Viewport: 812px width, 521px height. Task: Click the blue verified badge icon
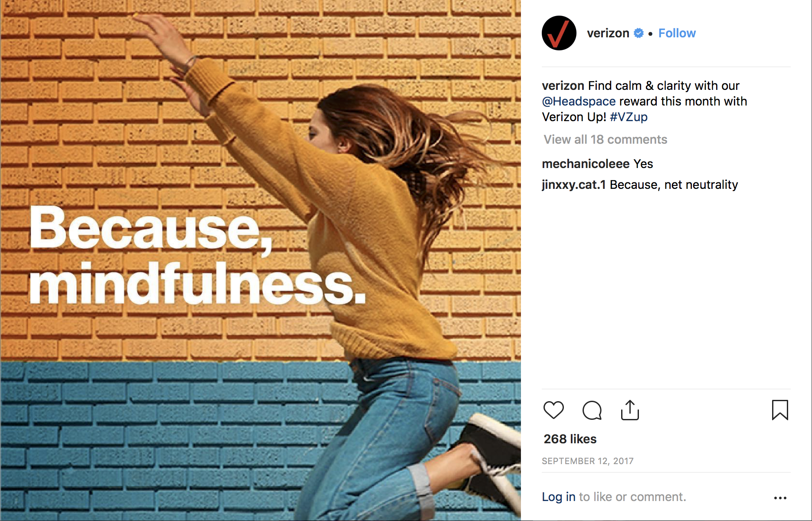(638, 33)
